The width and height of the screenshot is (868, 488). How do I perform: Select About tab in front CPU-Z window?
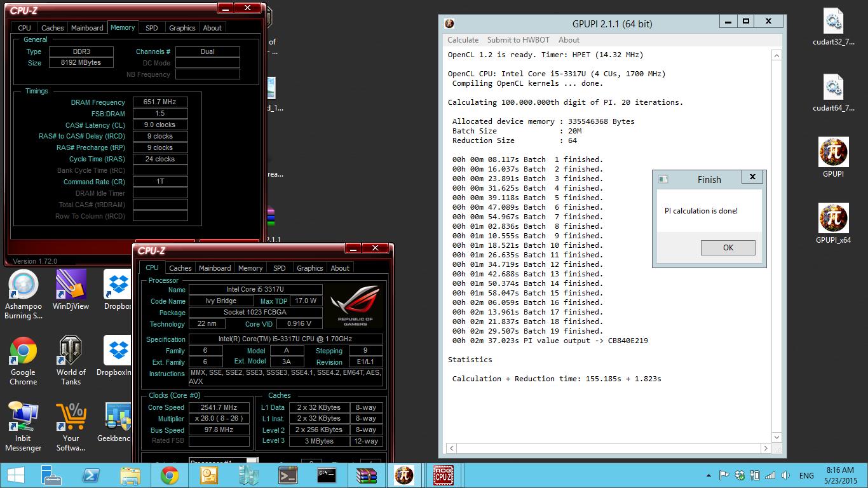[x=340, y=268]
